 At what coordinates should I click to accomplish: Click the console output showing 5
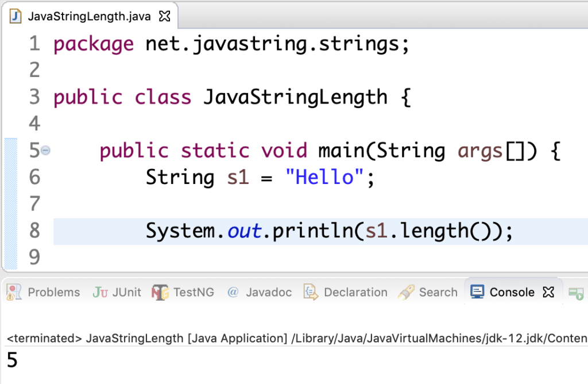[x=13, y=360]
